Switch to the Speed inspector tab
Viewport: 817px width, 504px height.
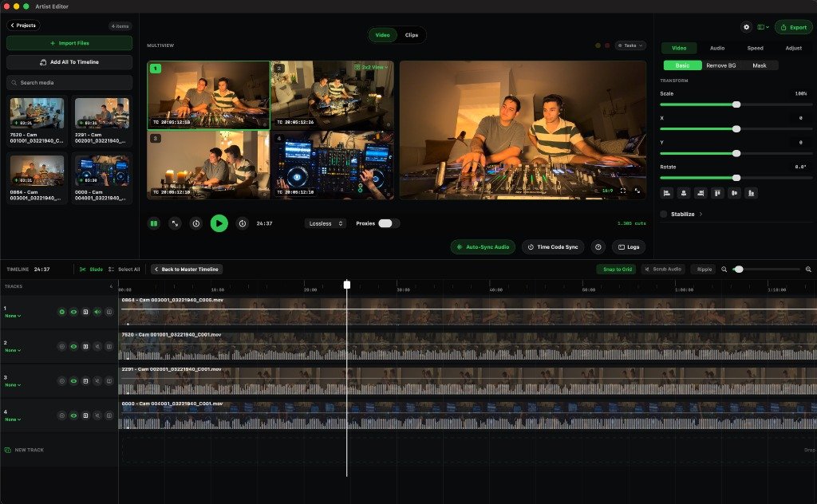755,48
